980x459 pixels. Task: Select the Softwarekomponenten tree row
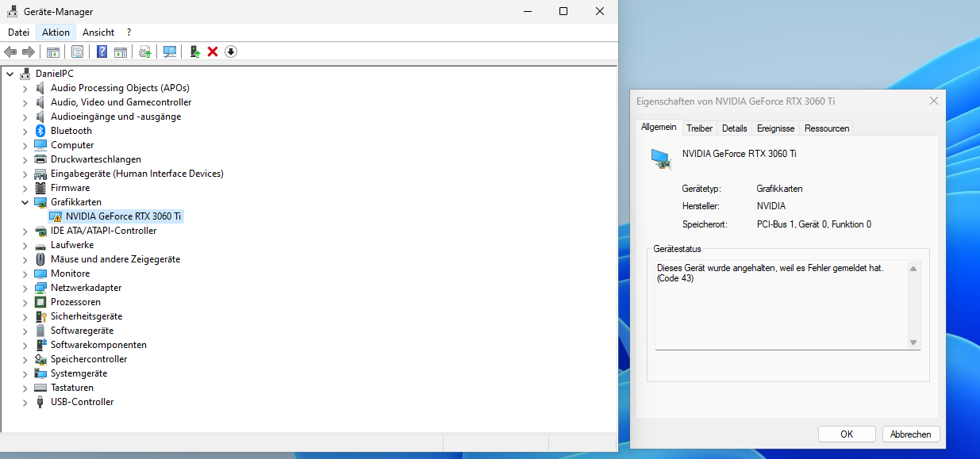coord(98,345)
